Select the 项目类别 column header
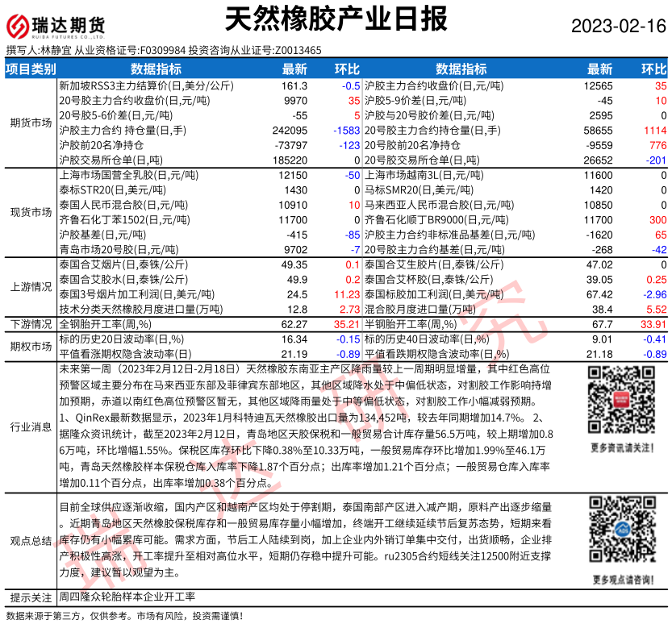 pos(31,69)
